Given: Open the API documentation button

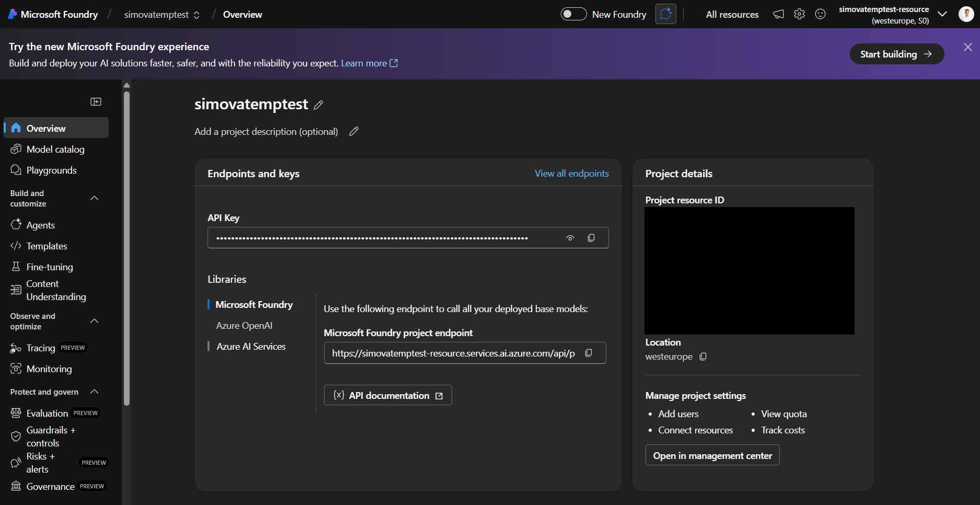Looking at the screenshot, I should (x=388, y=395).
